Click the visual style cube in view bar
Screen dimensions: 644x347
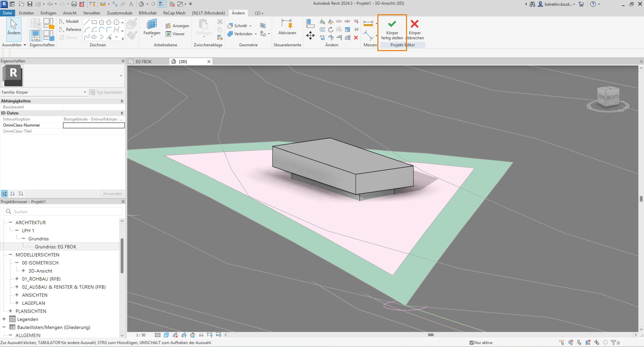(166, 335)
